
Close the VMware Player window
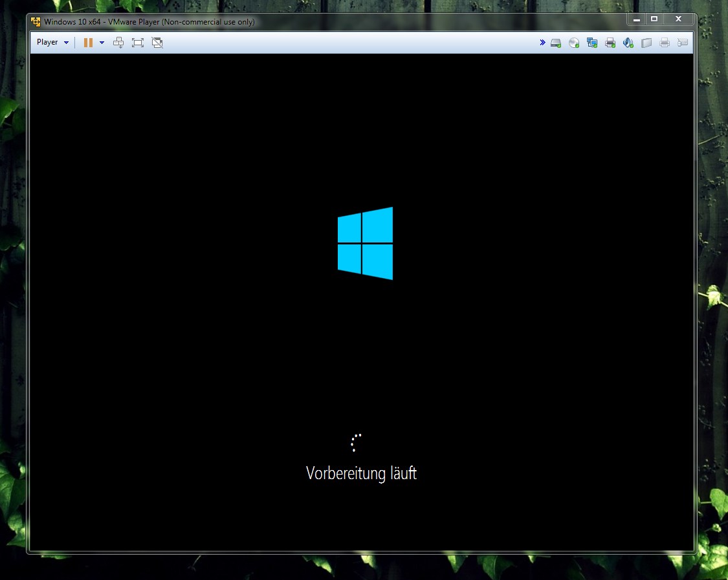coord(678,19)
